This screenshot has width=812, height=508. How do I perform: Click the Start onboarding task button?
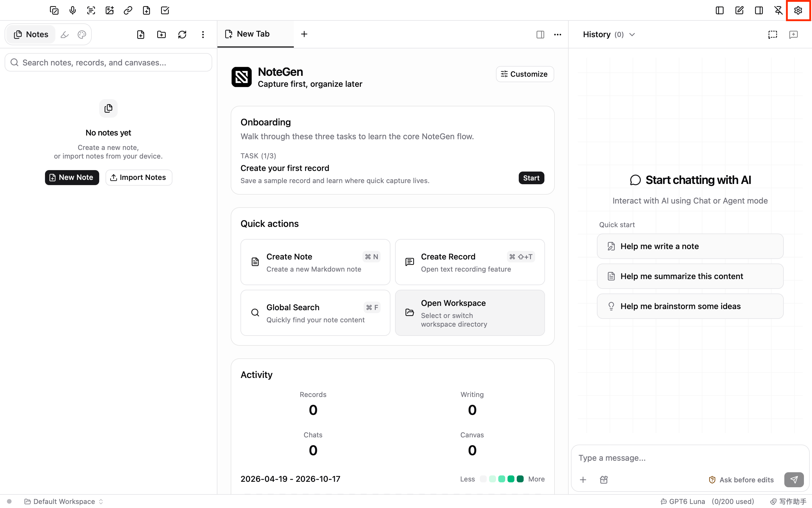click(x=531, y=178)
